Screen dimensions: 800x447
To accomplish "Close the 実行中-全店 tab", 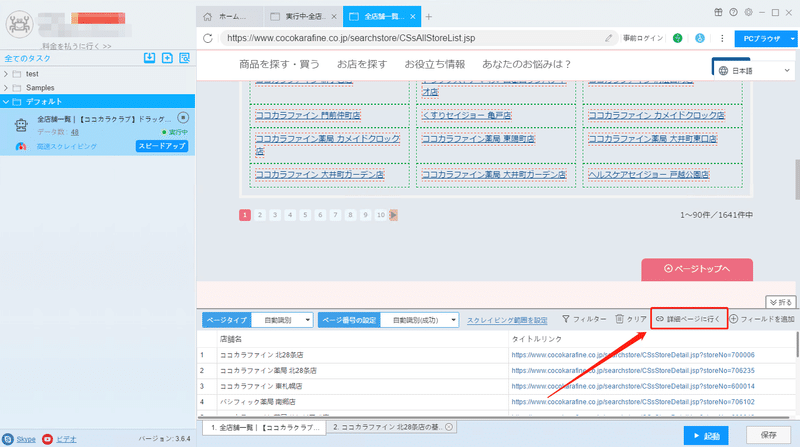I will pyautogui.click(x=334, y=17).
